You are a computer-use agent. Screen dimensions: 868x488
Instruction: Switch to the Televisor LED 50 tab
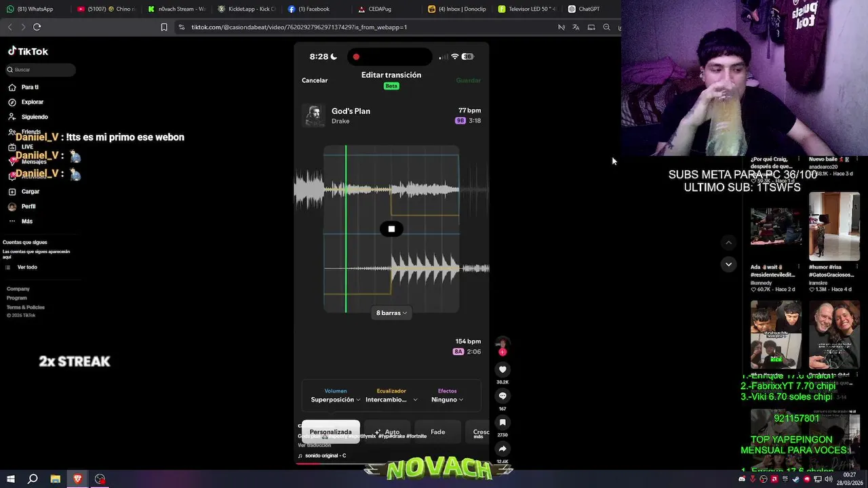click(x=526, y=9)
